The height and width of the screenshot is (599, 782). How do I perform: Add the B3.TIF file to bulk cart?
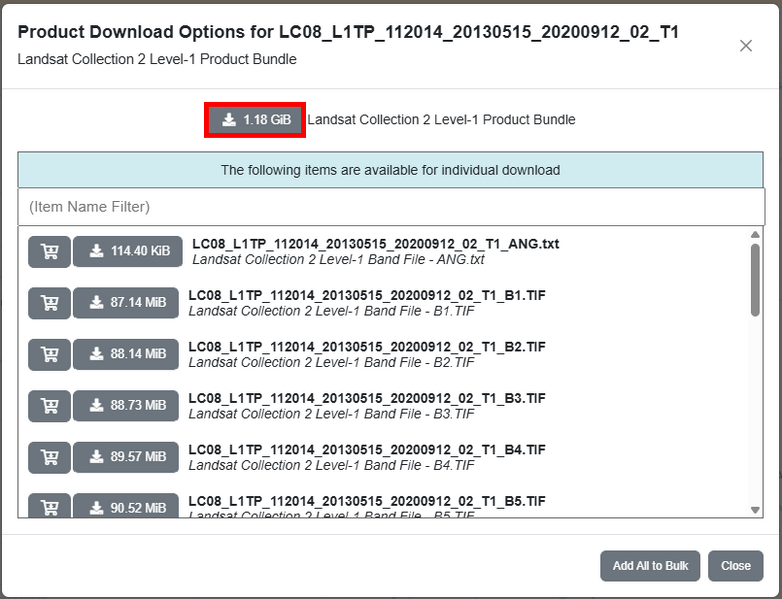[49, 405]
